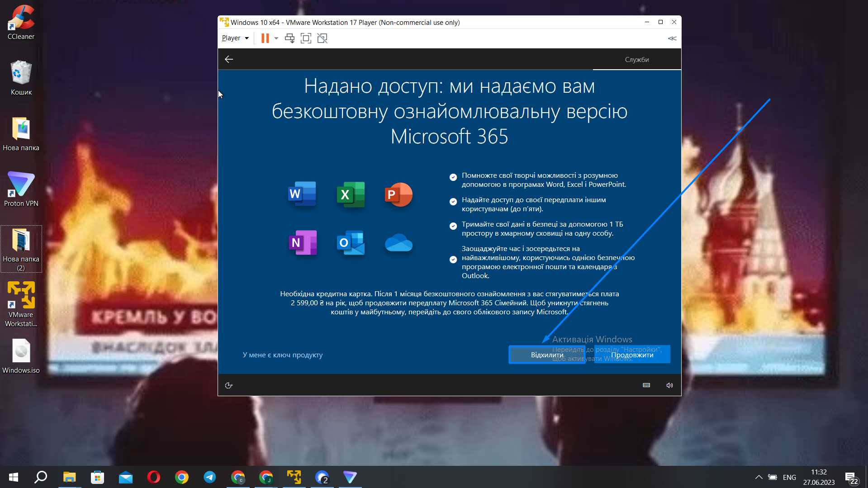Open notification center with 22 badge
This screenshot has width=868, height=488.
click(x=851, y=478)
